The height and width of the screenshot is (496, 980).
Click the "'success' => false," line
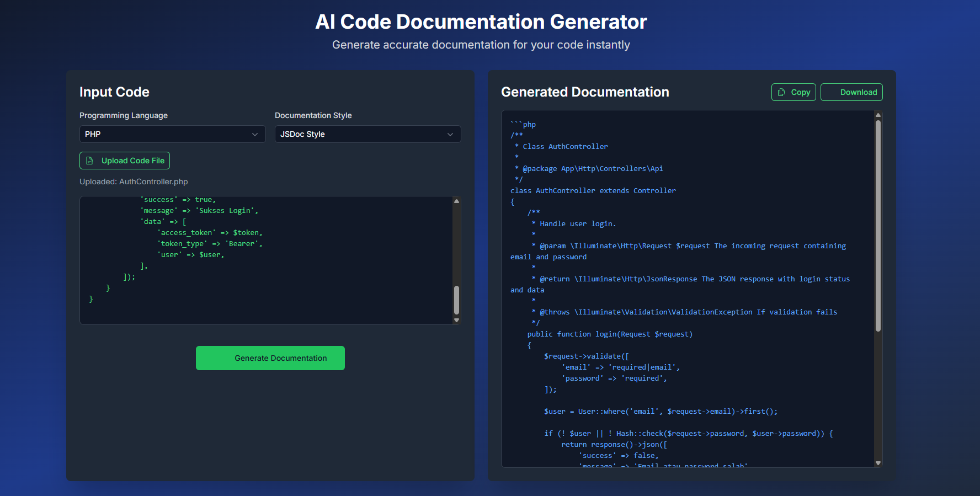pyautogui.click(x=619, y=456)
